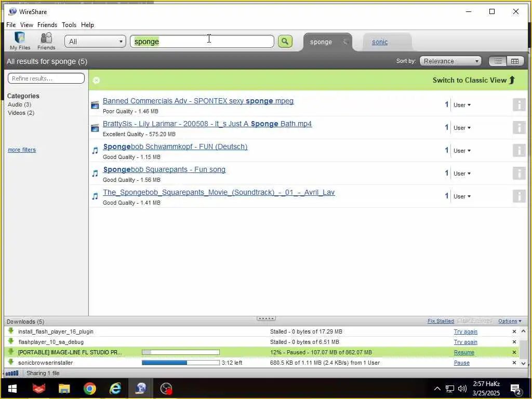Try again for install_flash_player_16_plugin
The image size is (532, 399).
(465, 331)
